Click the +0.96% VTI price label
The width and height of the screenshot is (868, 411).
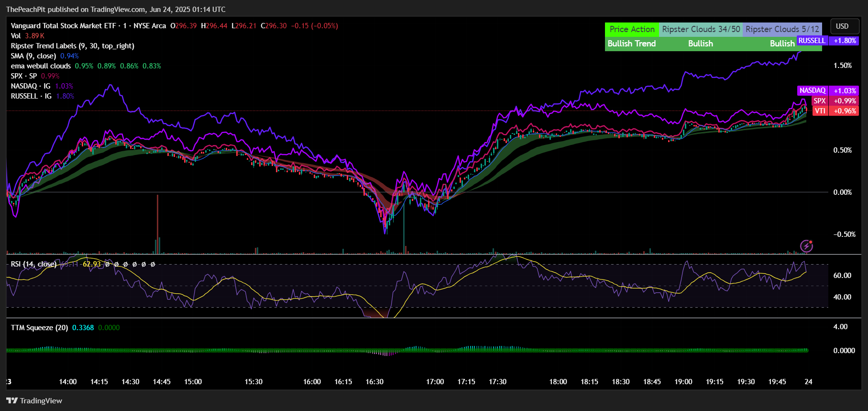coord(845,111)
